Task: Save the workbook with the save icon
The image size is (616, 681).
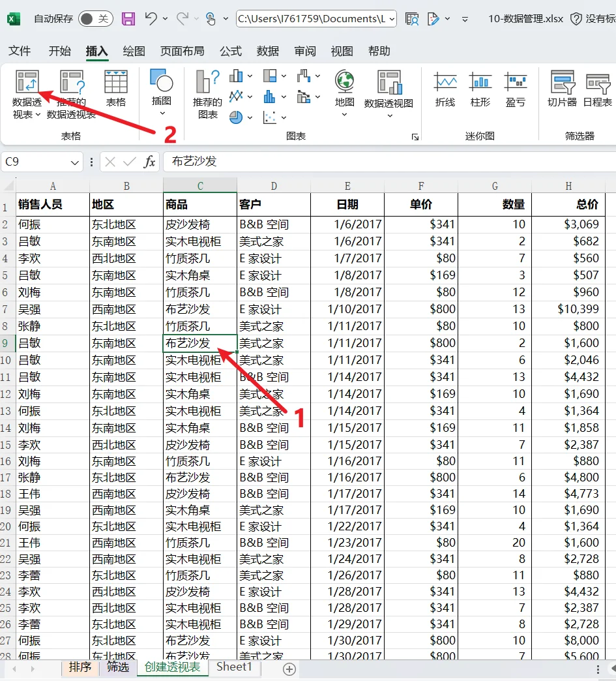Action: 128,19
